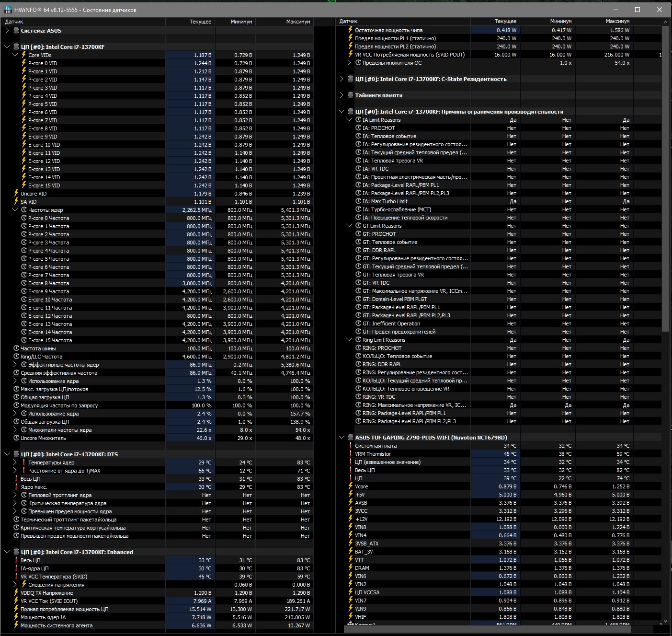Click the chip icon beside Причины ограничения производительности
This screenshot has height=636, width=672.
[351, 112]
